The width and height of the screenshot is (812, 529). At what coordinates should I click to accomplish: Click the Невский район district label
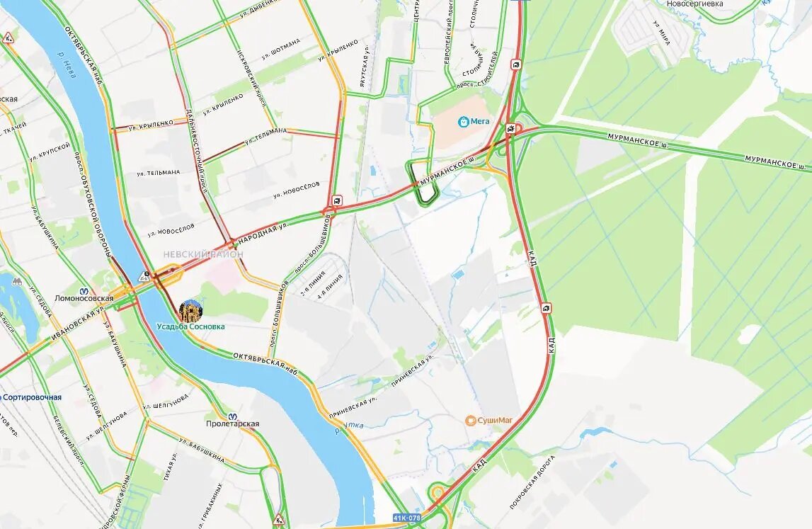coord(203,254)
